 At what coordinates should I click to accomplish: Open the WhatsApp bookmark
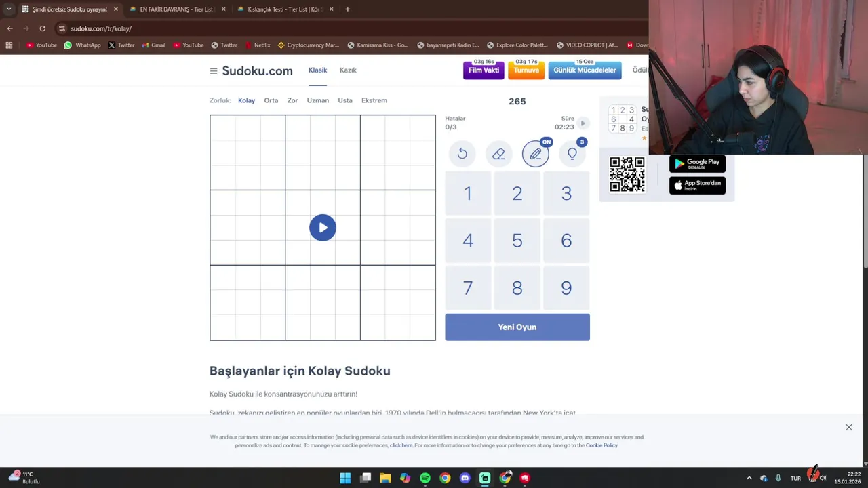[82, 45]
